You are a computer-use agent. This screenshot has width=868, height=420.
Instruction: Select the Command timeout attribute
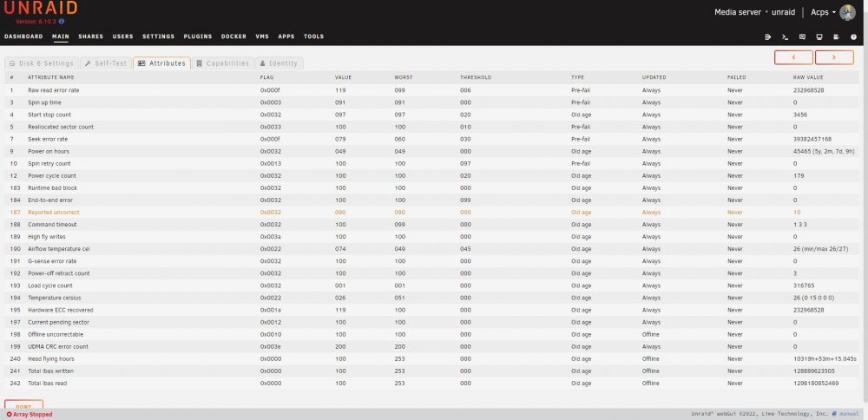[53, 224]
